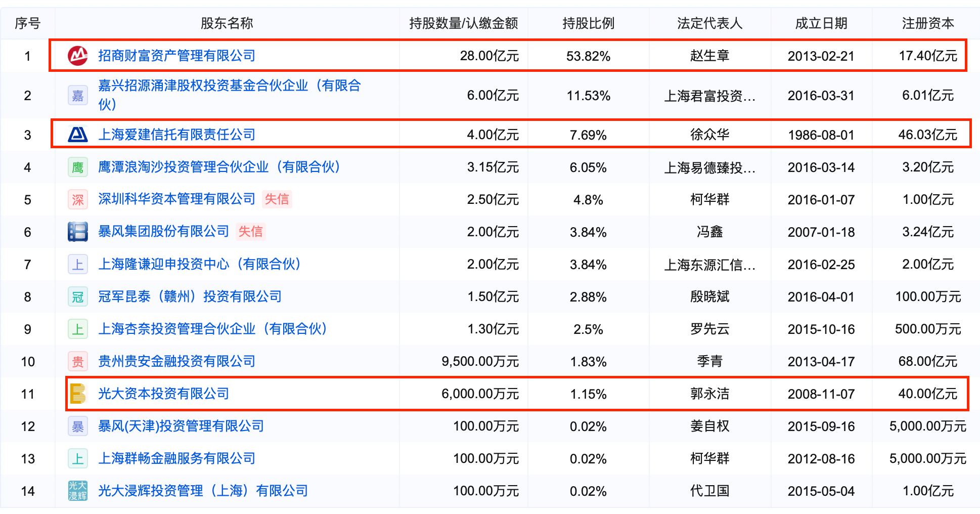Image resolution: width=980 pixels, height=514 pixels.
Task: Click the 暴风(天津)投资 logo icon with 暴 character
Action: [78, 426]
